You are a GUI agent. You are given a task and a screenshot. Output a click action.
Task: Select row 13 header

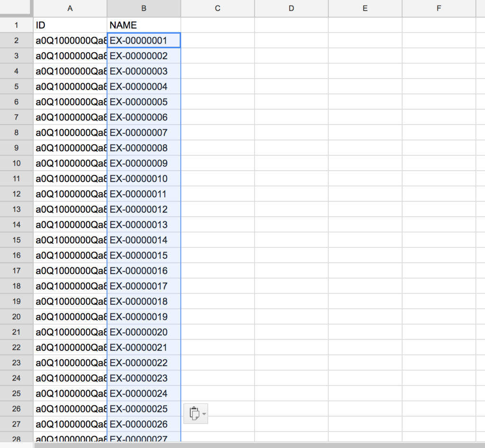tap(17, 209)
